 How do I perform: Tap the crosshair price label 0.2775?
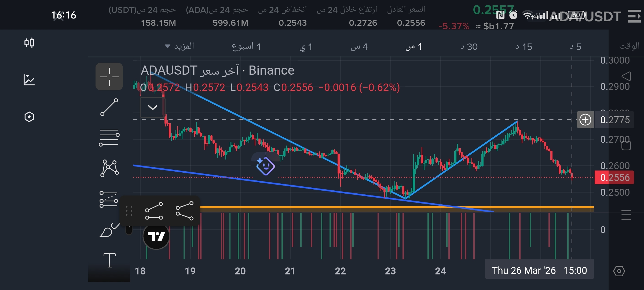(615, 120)
